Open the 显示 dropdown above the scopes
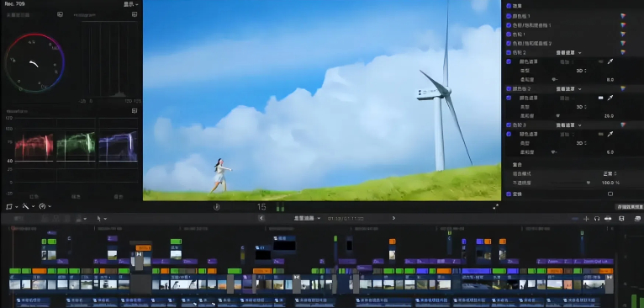 point(131,4)
